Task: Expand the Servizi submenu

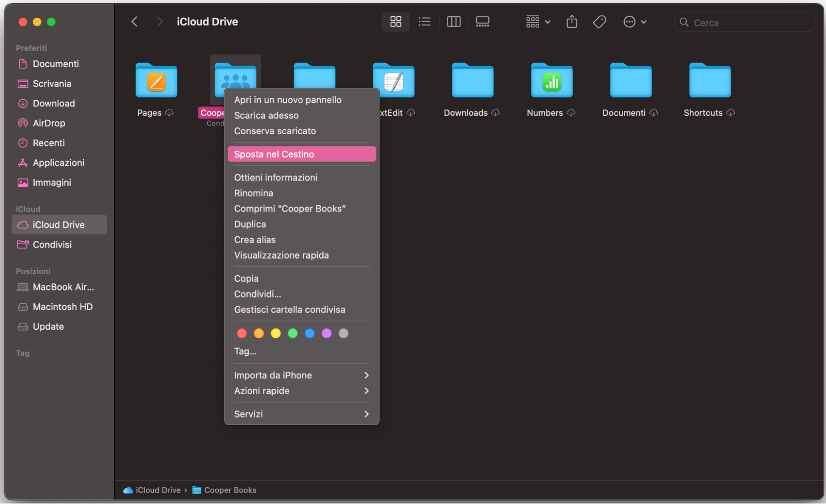Action: point(302,414)
